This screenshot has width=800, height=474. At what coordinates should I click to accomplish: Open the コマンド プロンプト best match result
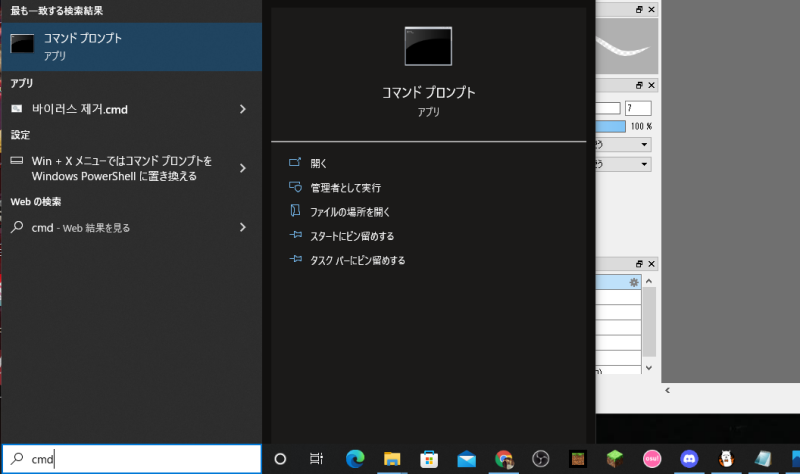132,46
